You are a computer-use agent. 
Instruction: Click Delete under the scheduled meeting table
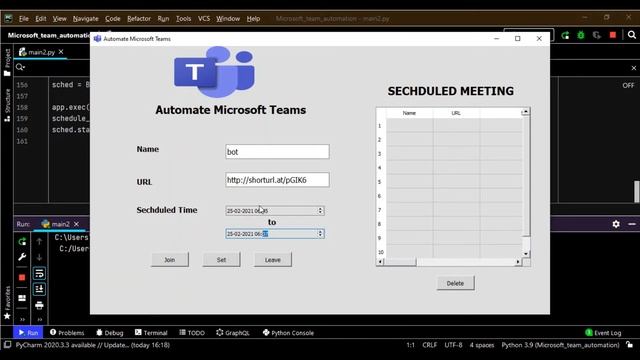pos(455,283)
